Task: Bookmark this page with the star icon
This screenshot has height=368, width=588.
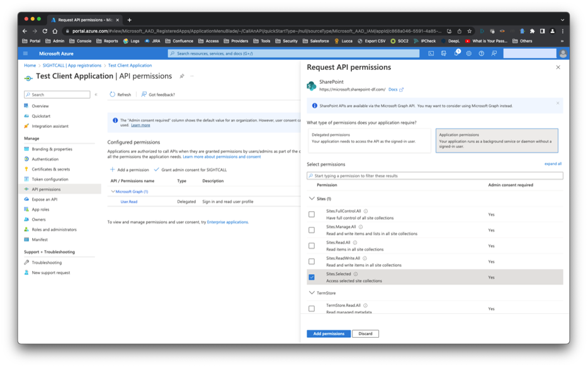Action: [x=469, y=31]
